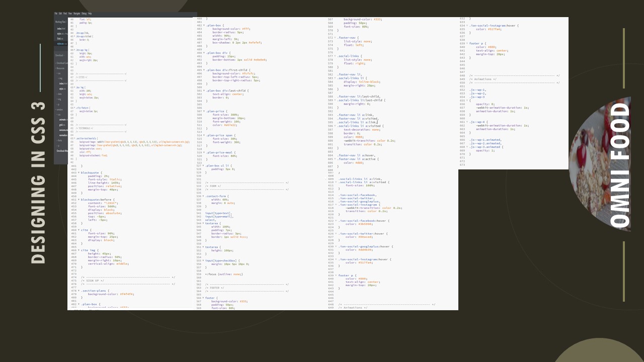The width and height of the screenshot is (644, 362).
Task: Collapse the .plan-box rule at line 482
Action: [204, 25]
